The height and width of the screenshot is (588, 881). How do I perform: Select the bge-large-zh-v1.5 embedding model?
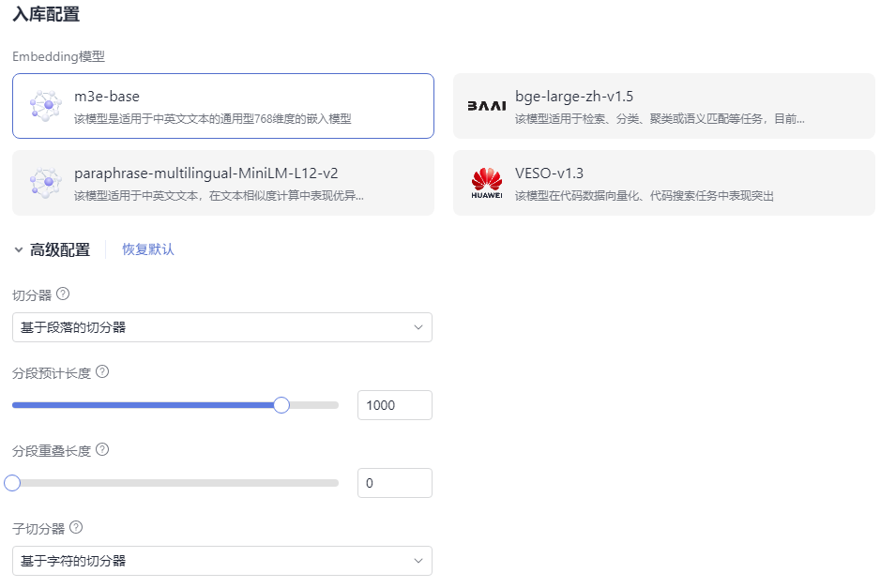(663, 106)
